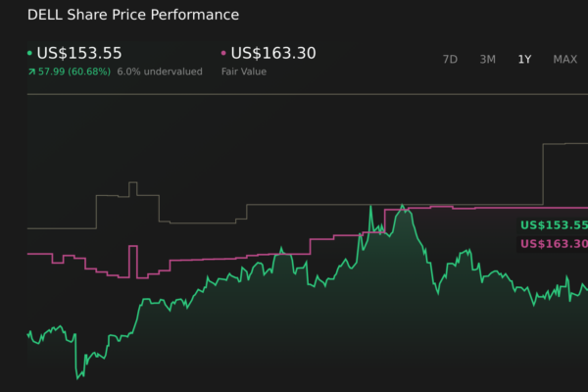Screen dimensions: 588x392
Task: Select the 7D time range
Action: [x=450, y=59]
